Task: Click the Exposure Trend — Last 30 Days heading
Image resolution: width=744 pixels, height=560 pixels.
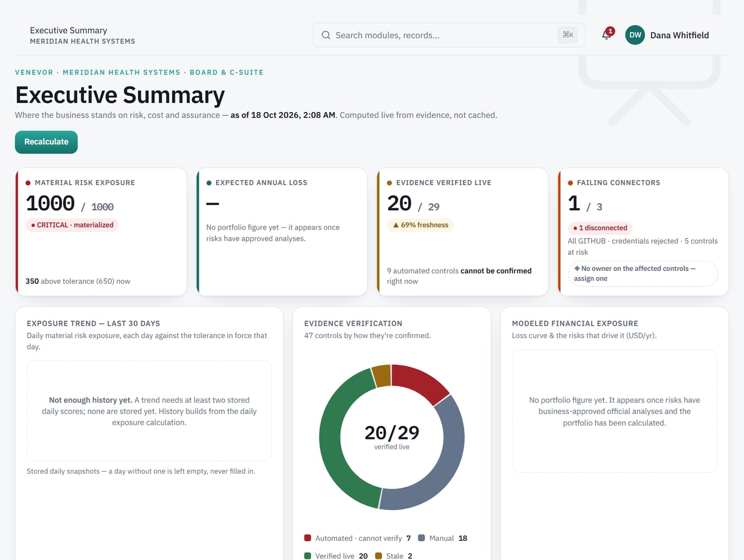Action: 94,324
